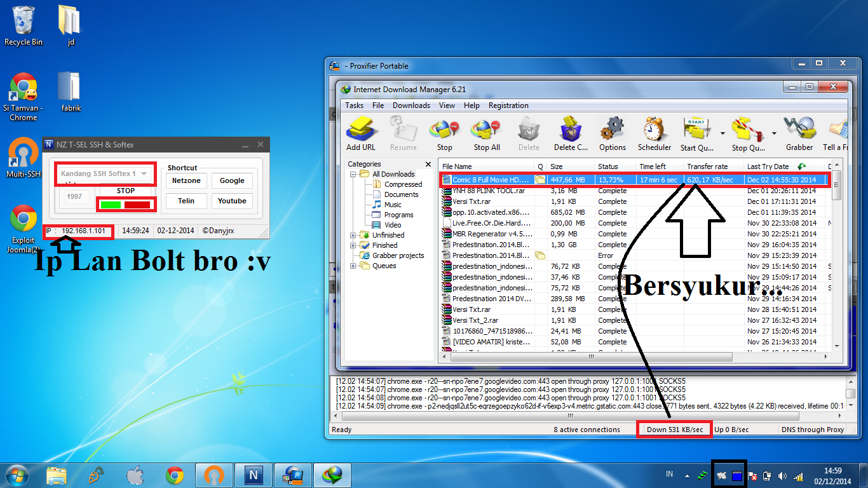Open the orange Multi-SSH taskbar icon
This screenshot has height=488, width=868.
coord(214,475)
